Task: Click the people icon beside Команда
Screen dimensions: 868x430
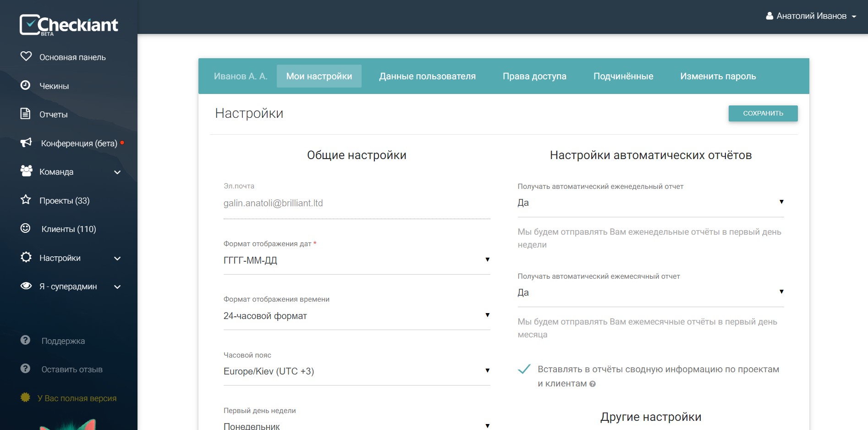Action: (27, 171)
